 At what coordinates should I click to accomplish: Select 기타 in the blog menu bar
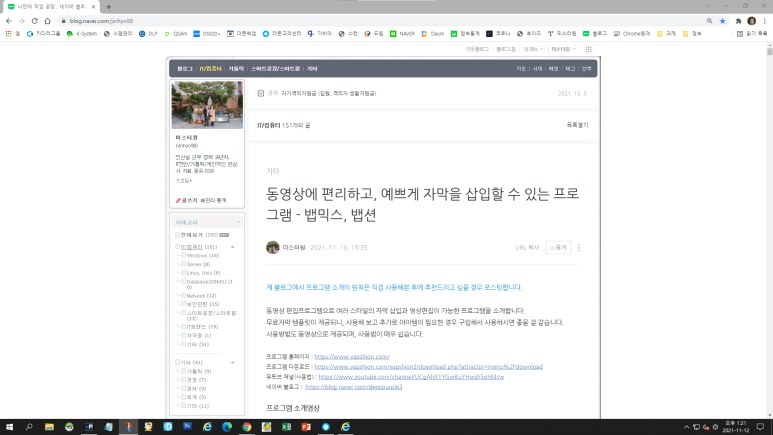click(312, 69)
